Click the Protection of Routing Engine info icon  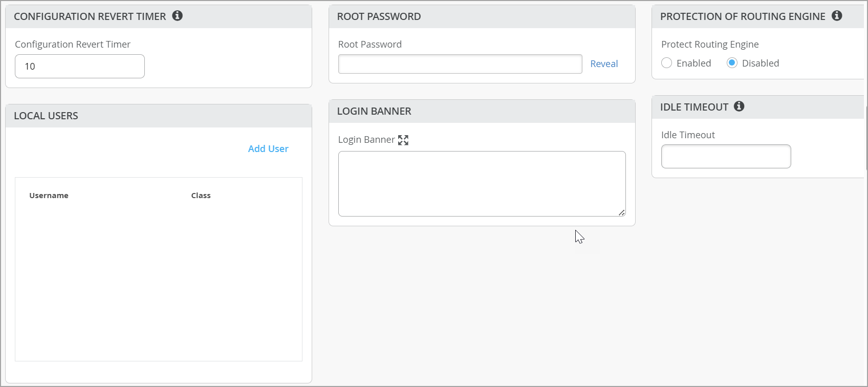[837, 16]
